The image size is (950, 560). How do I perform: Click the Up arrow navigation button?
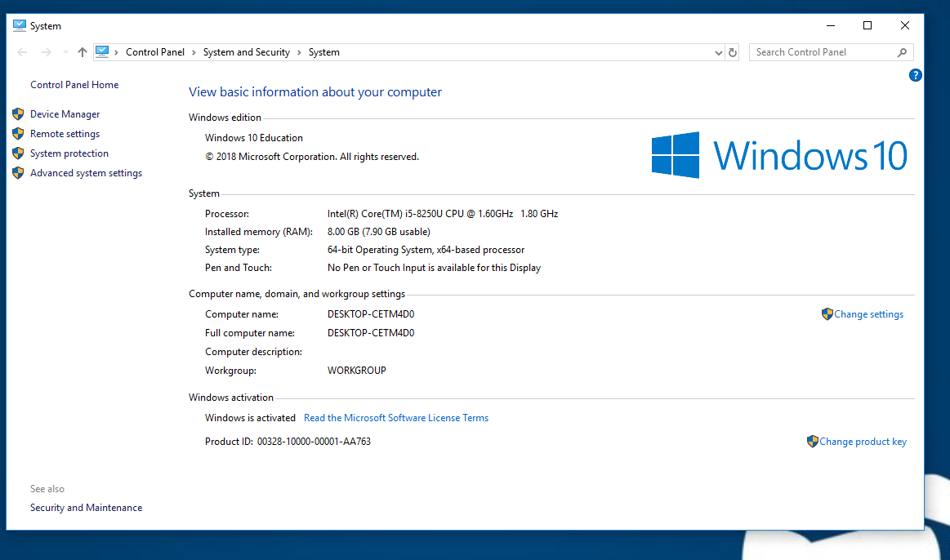[x=82, y=52]
